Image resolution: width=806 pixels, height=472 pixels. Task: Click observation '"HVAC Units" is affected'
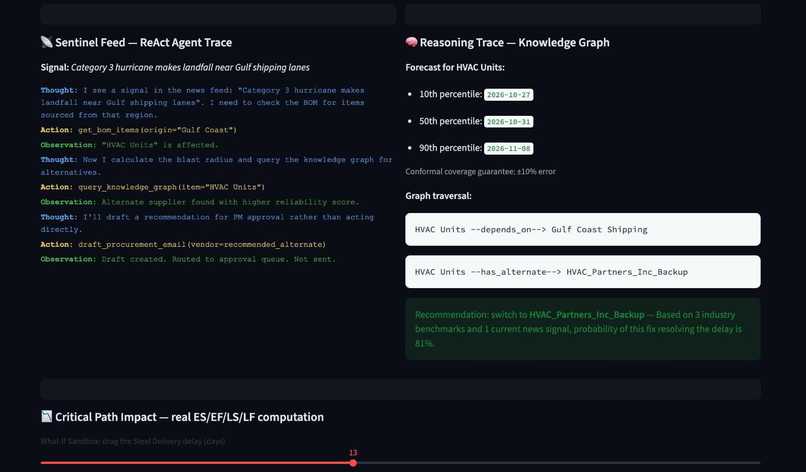tap(130, 145)
